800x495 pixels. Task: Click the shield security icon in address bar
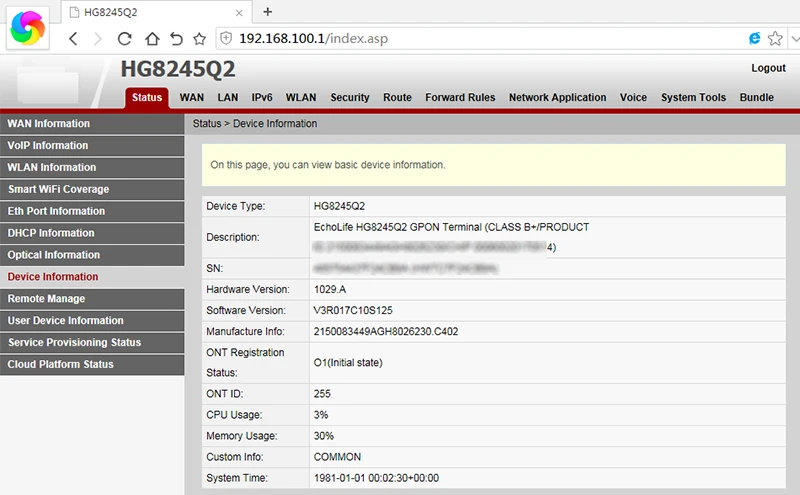pyautogui.click(x=226, y=38)
